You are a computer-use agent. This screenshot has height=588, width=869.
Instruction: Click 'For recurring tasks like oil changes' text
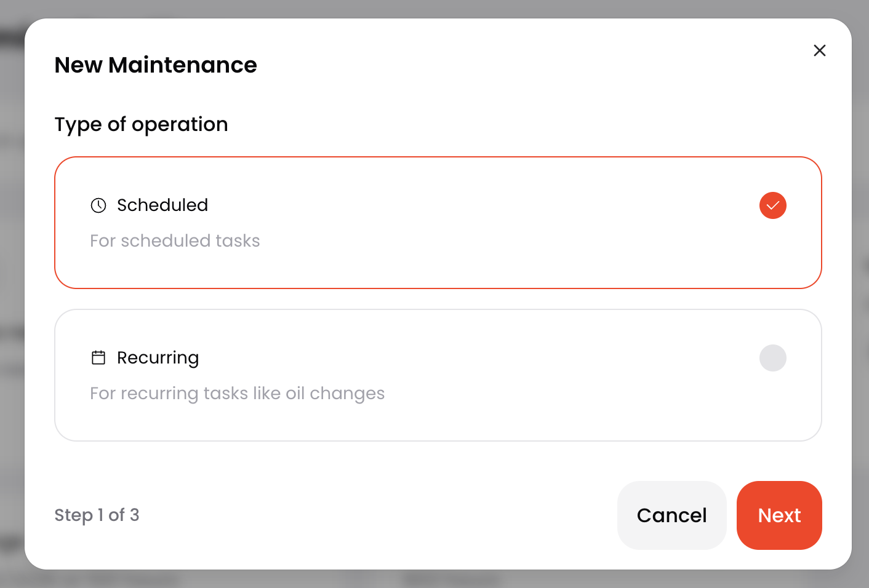pos(237,393)
